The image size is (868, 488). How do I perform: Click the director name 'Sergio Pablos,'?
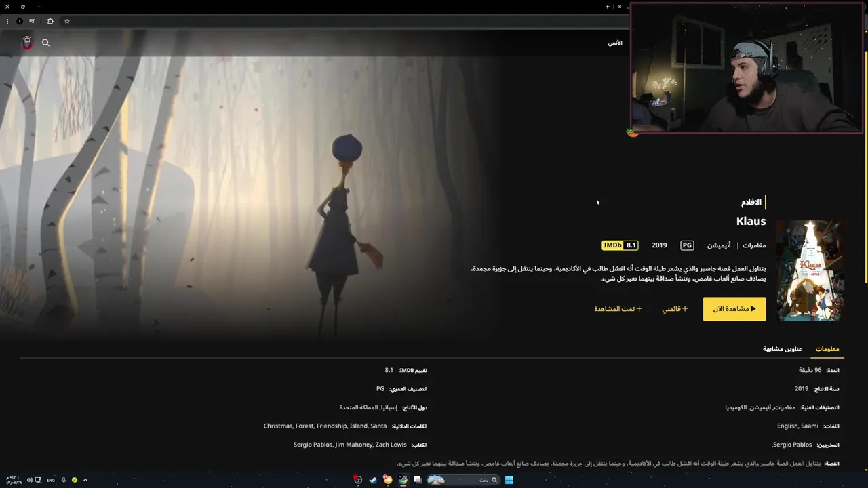pyautogui.click(x=792, y=445)
